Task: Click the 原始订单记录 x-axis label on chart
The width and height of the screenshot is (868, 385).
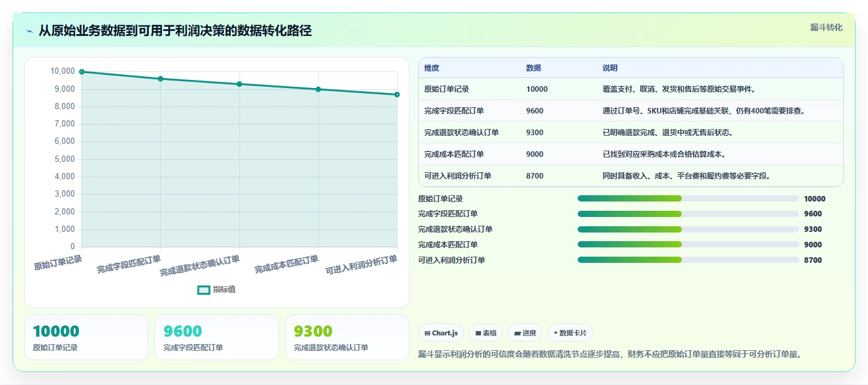Action: 58,262
